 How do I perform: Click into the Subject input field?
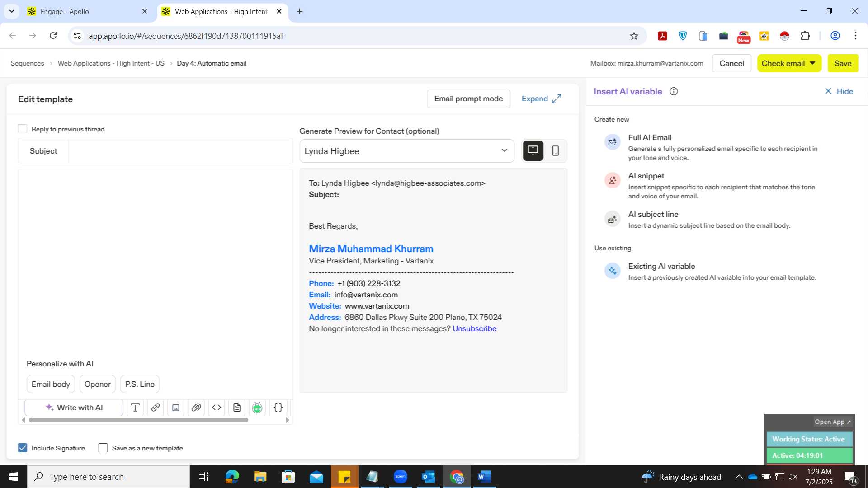click(x=180, y=151)
